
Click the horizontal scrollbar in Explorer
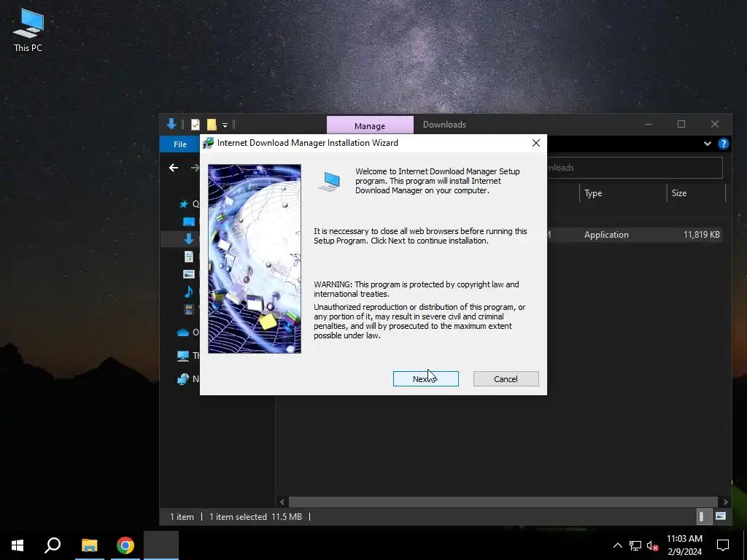pos(503,502)
